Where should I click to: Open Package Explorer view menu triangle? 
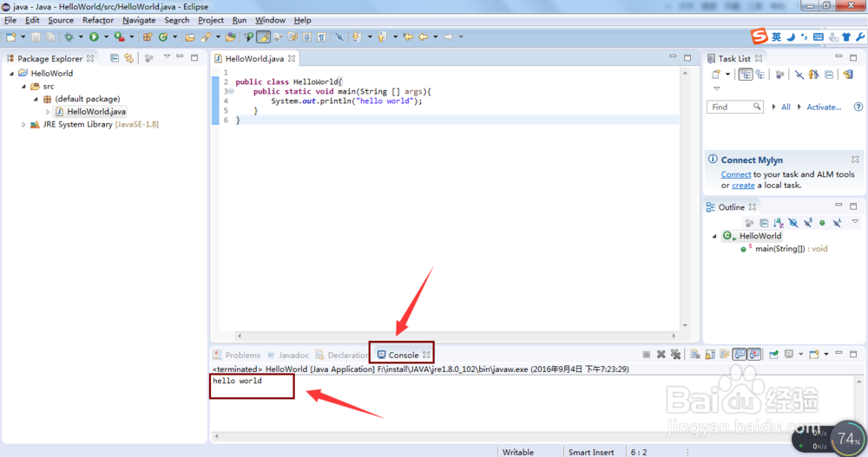coord(166,57)
